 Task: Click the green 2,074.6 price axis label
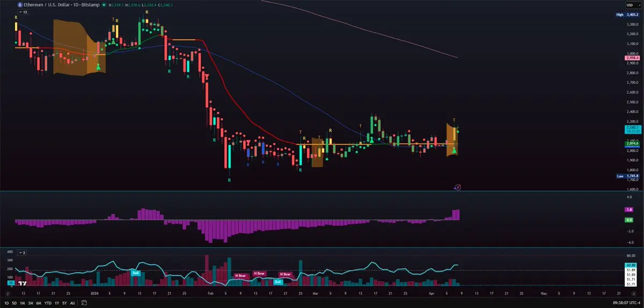click(x=631, y=144)
